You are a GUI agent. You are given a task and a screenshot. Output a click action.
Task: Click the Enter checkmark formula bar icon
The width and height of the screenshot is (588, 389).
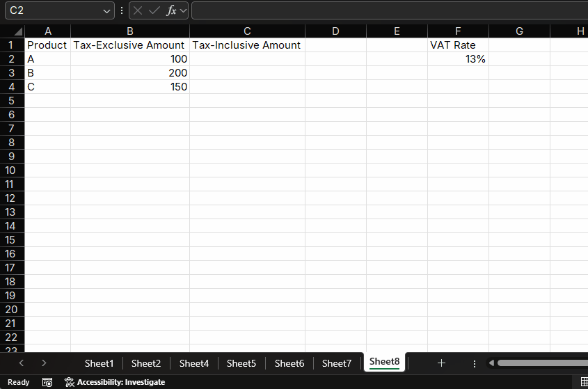154,10
